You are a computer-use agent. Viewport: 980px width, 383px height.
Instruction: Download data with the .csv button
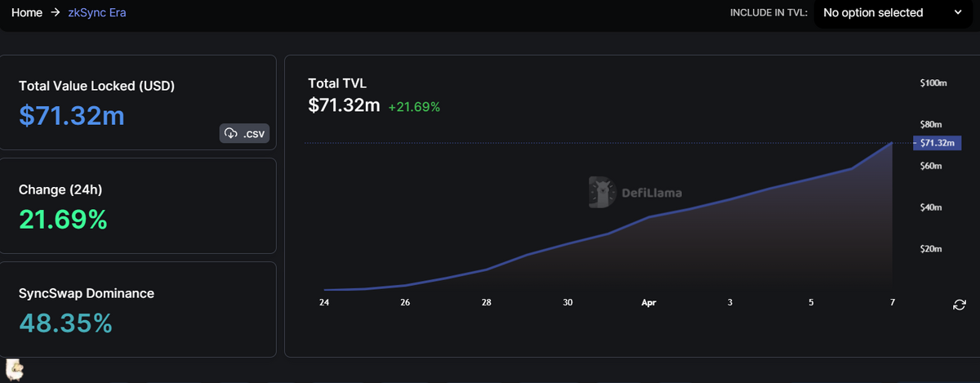coord(244,133)
